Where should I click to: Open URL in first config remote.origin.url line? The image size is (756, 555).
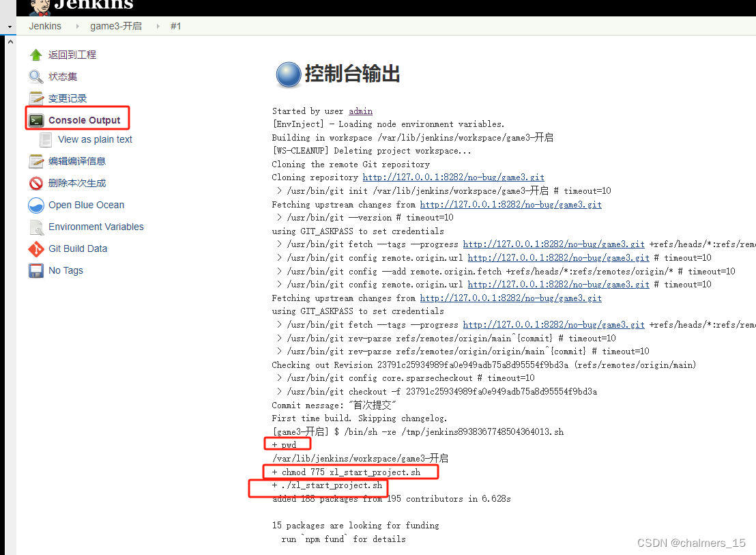coord(558,258)
